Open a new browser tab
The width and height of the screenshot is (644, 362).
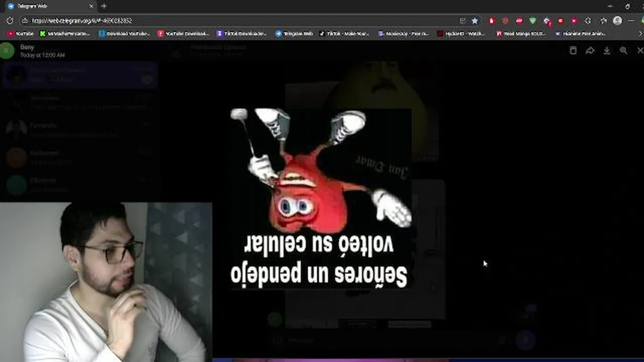tap(104, 6)
